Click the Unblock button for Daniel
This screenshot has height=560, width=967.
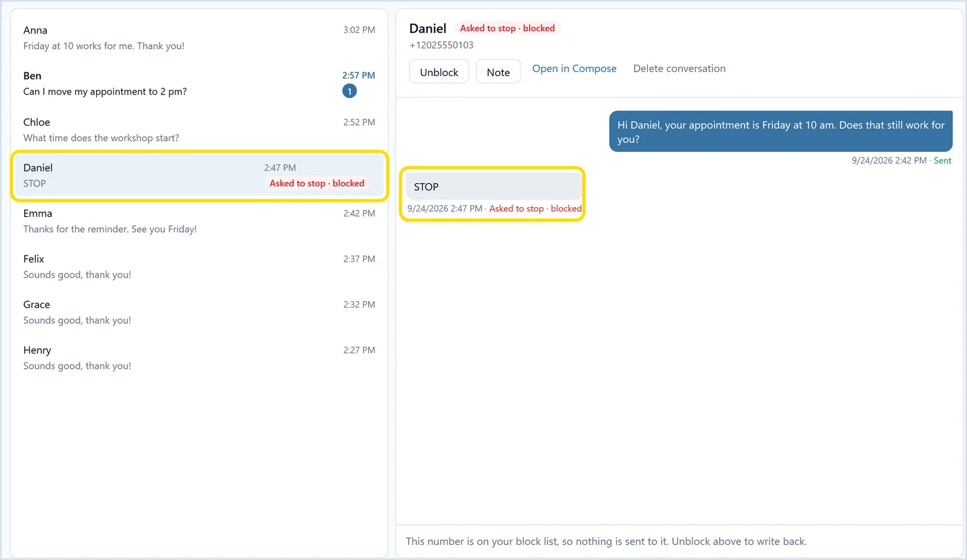point(439,72)
